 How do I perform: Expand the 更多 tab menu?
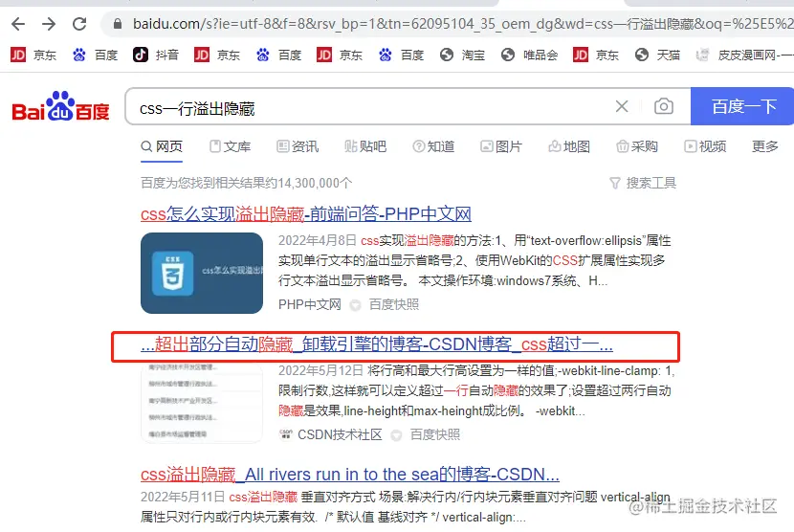coord(764,146)
